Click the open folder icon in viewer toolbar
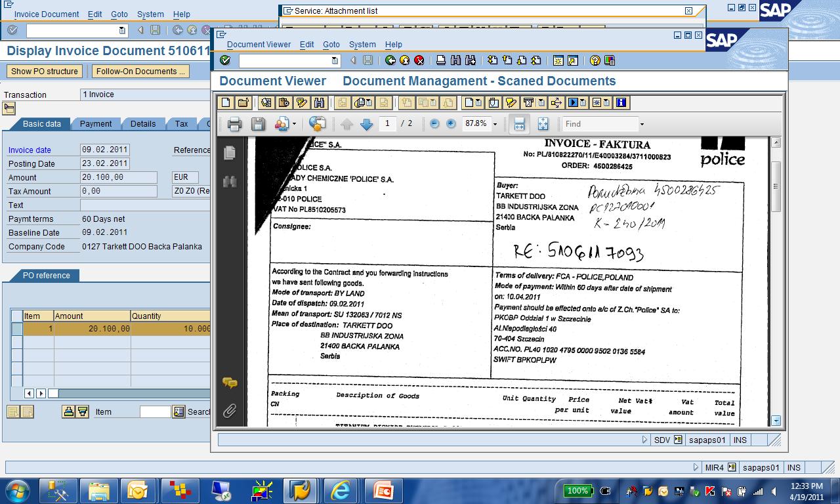The width and height of the screenshot is (840, 504). click(x=243, y=102)
